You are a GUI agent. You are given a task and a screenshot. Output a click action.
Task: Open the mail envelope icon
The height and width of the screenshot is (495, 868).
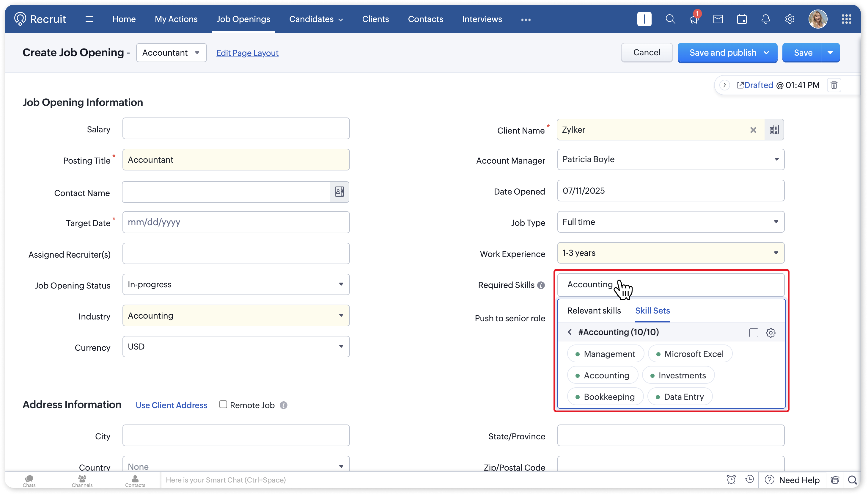718,19
